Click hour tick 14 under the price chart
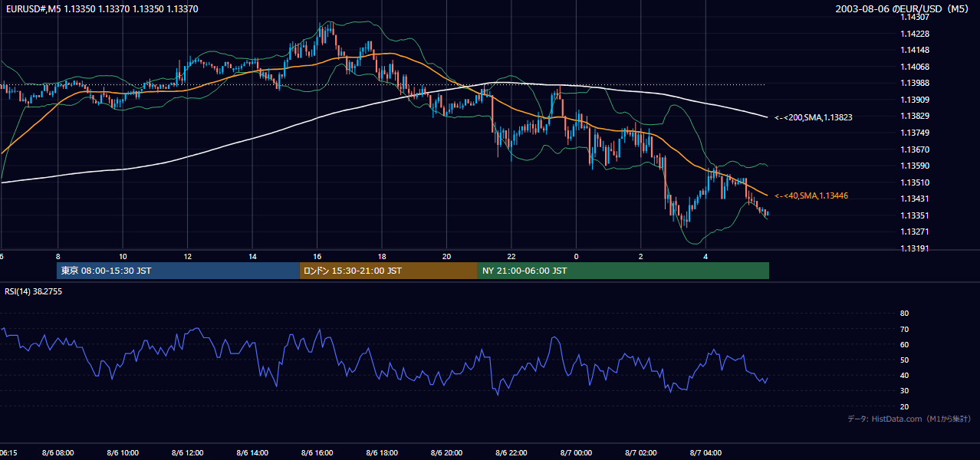The image size is (980, 460). [x=252, y=256]
